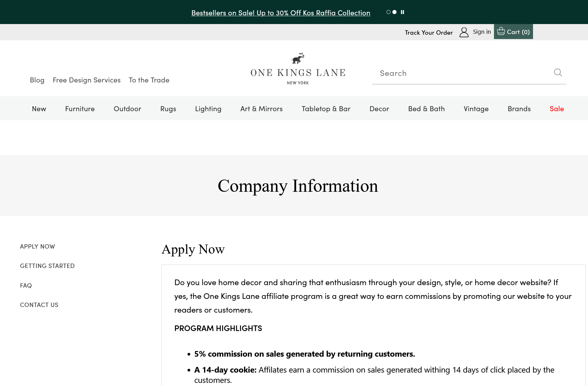Viewport: 588px width, 386px height.
Task: Open the Decor menu
Action: pos(379,109)
